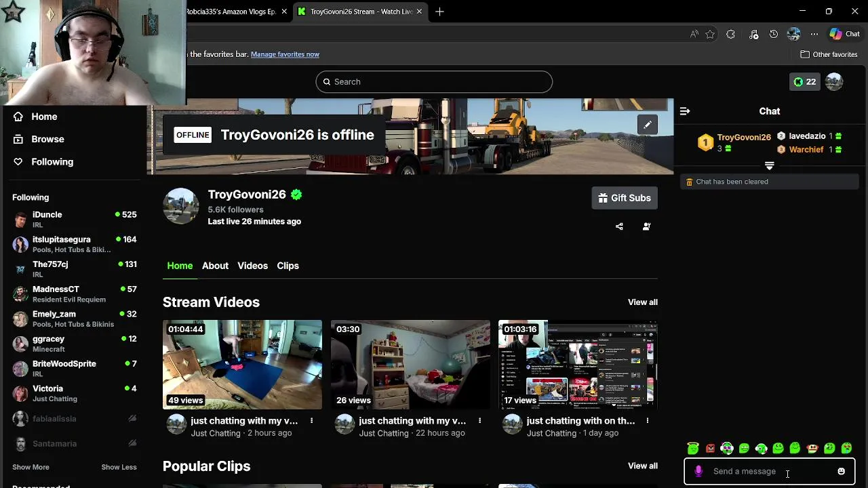The height and width of the screenshot is (488, 868).
Task: Insert the angel halo emote
Action: pos(693,448)
